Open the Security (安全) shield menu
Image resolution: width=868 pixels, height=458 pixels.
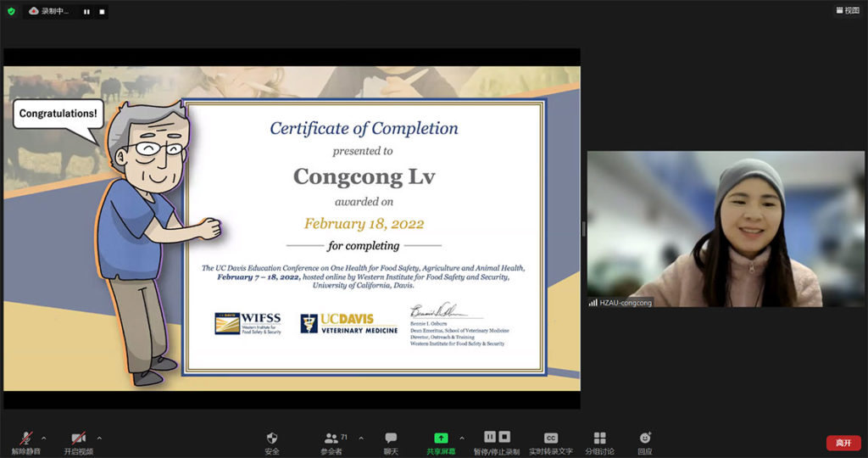coord(272,441)
